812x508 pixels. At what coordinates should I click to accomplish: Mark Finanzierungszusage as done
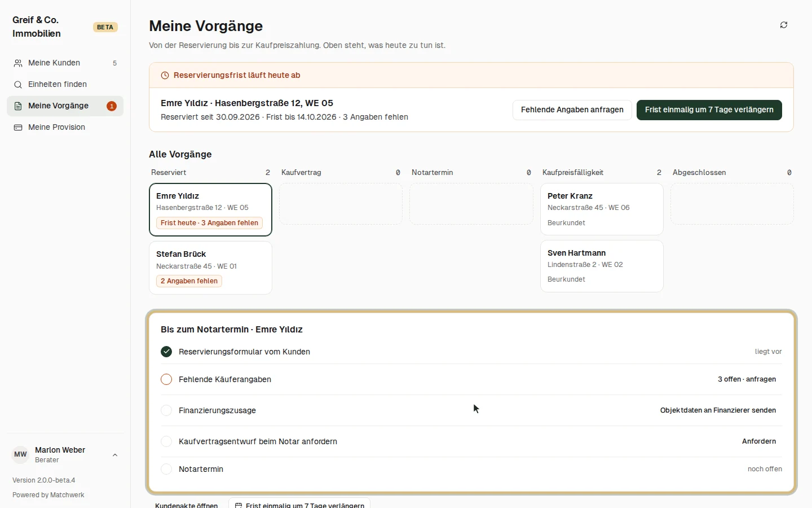pyautogui.click(x=166, y=410)
